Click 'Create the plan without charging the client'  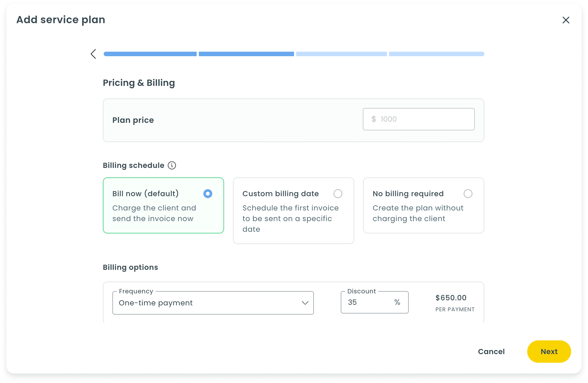[418, 213]
